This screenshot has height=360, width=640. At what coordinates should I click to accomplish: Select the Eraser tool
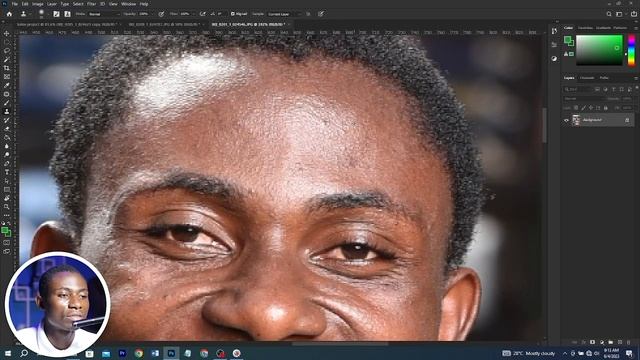(x=7, y=129)
